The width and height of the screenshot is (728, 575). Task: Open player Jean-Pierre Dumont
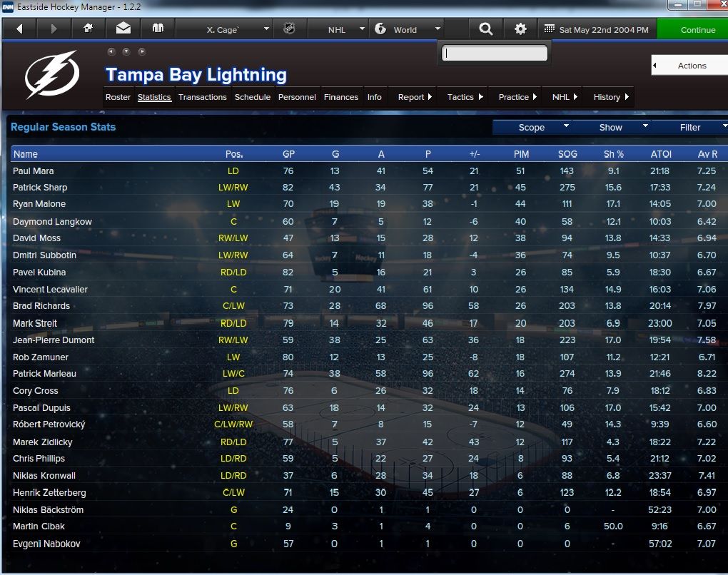point(54,340)
